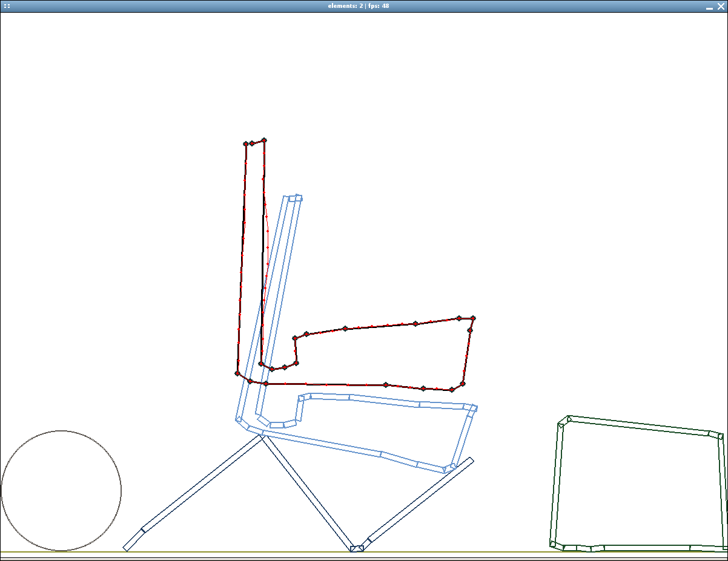
Task: Click the highest vertex of the red chair backrest
Action: 264,140
